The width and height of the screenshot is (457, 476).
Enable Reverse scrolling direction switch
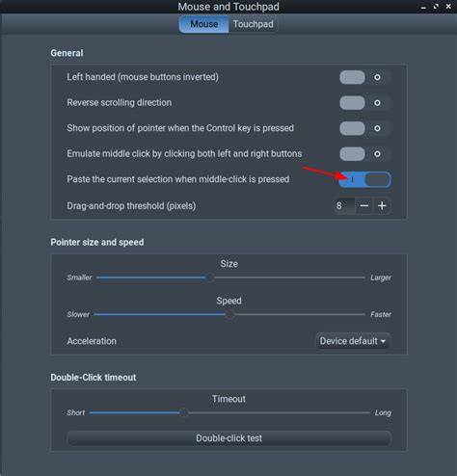(365, 103)
